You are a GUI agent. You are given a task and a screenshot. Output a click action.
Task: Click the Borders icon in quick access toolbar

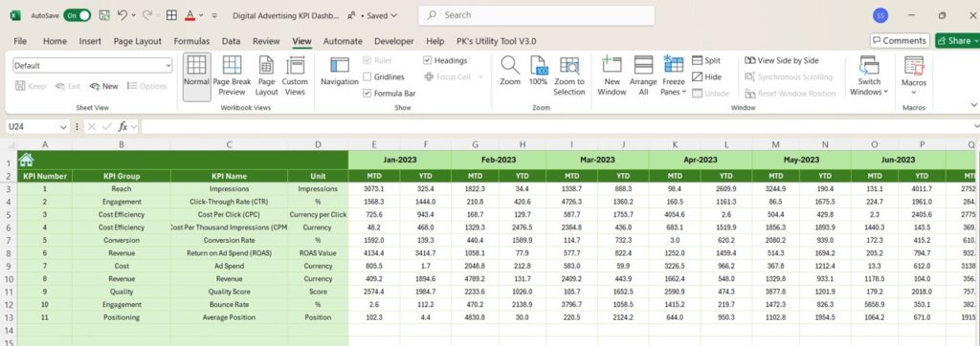171,15
